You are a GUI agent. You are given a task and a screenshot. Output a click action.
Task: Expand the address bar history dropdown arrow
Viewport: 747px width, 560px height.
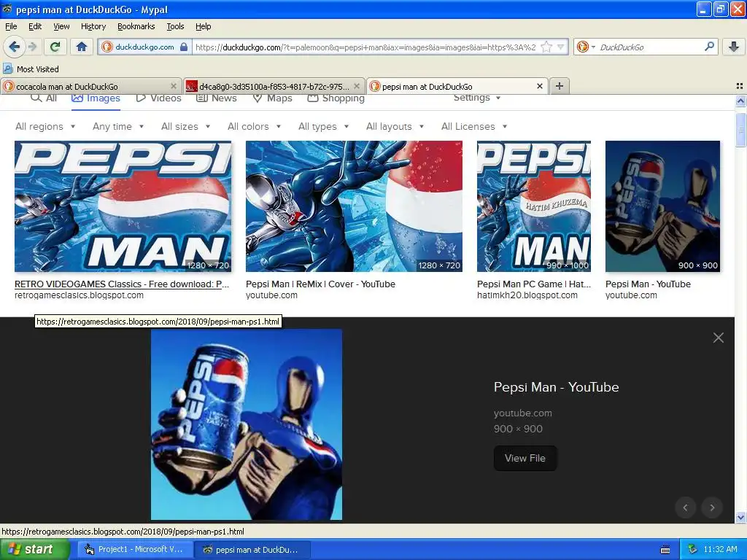561,47
